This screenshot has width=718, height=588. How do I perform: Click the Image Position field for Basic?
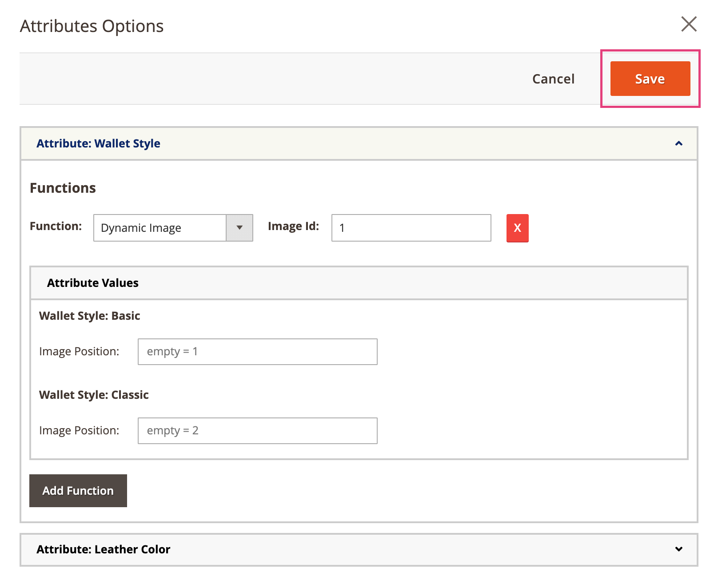coord(257,352)
